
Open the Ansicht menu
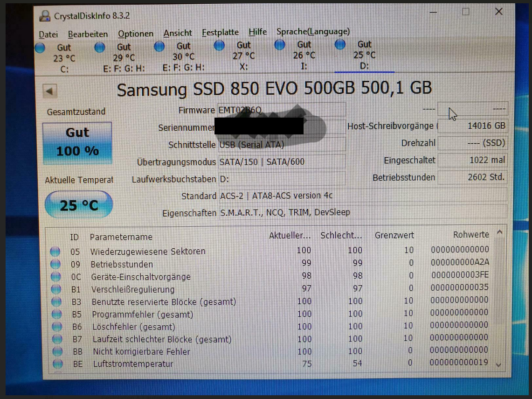coord(178,33)
